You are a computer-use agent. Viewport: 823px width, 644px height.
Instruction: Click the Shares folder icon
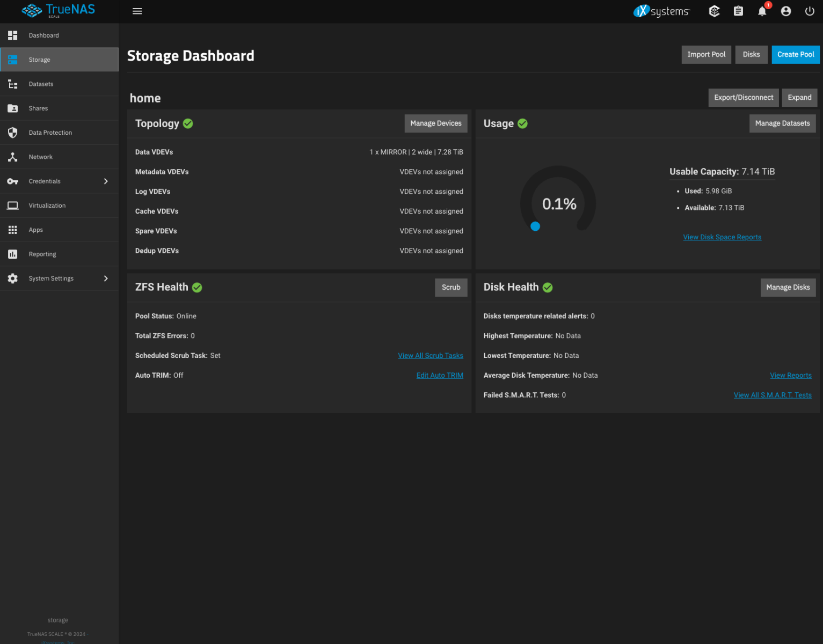tap(13, 108)
